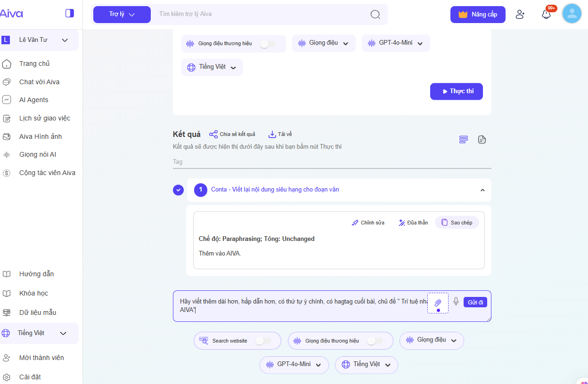Screen dimensions: 588x384
Task: Open the Trợ lý dropdown in search bar
Action: coord(122,14)
